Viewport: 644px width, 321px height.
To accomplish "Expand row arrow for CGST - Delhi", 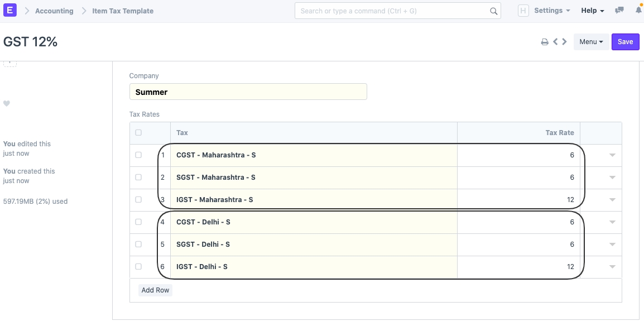I will [612, 222].
